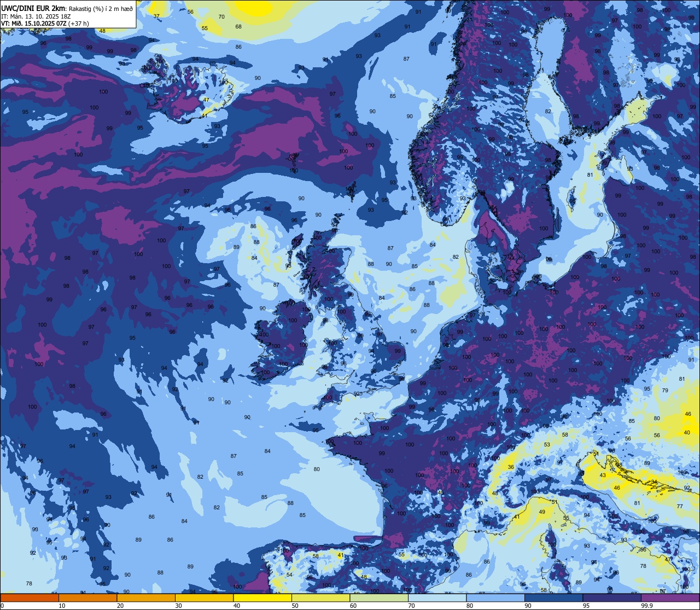Select the dark indigo 95–99.9 legend segment
This screenshot has height=610, width=700.
612,597
